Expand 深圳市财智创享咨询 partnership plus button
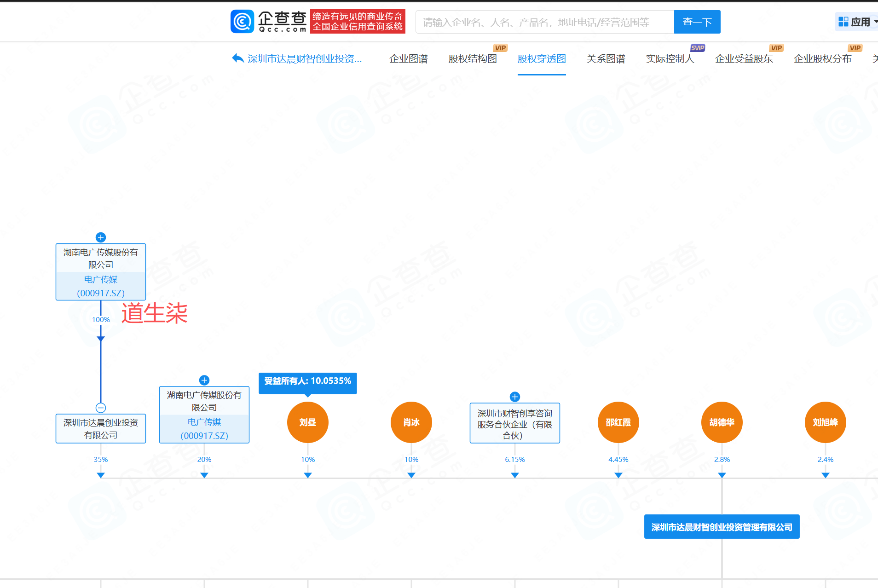 click(515, 397)
